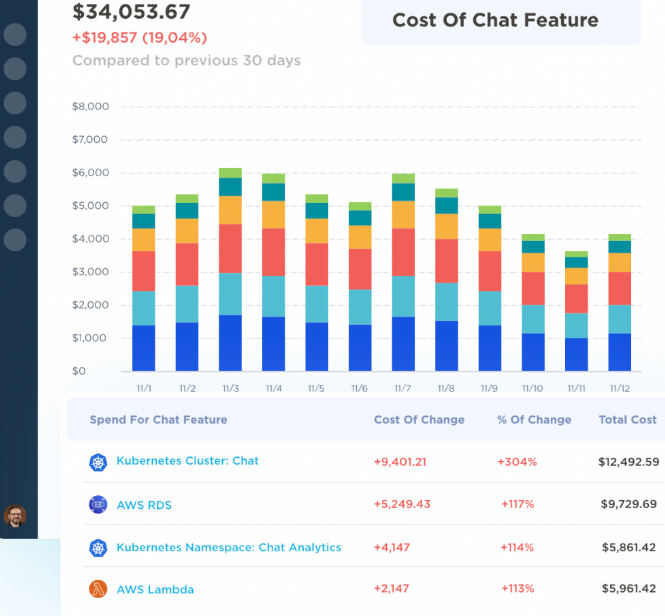Open the user profile avatar in sidebar
665x616 pixels.
pos(15,516)
